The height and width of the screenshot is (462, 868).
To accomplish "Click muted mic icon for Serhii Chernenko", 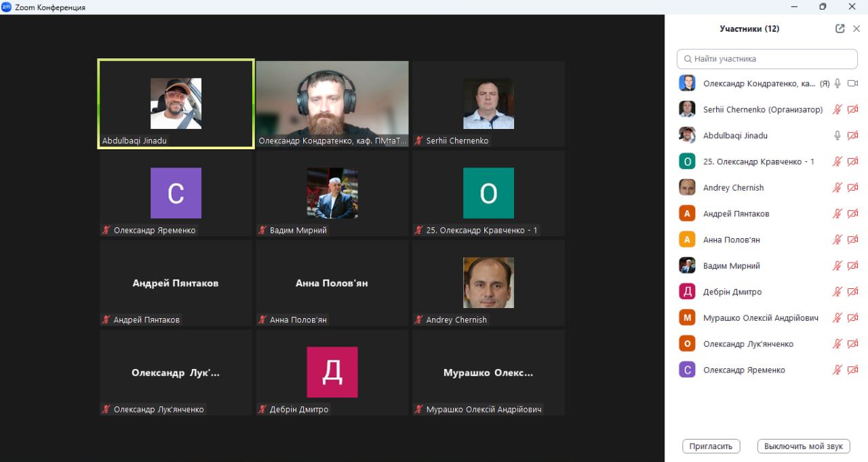I will point(838,109).
